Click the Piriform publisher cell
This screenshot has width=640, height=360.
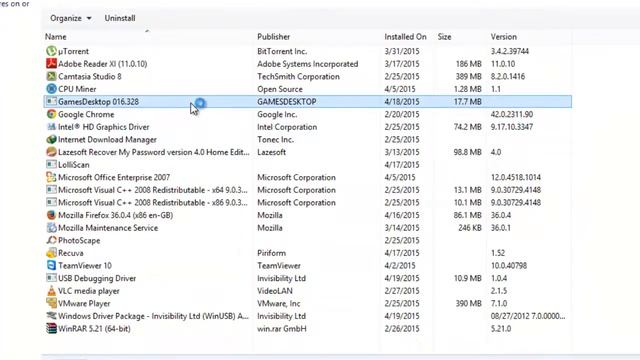coord(271,253)
